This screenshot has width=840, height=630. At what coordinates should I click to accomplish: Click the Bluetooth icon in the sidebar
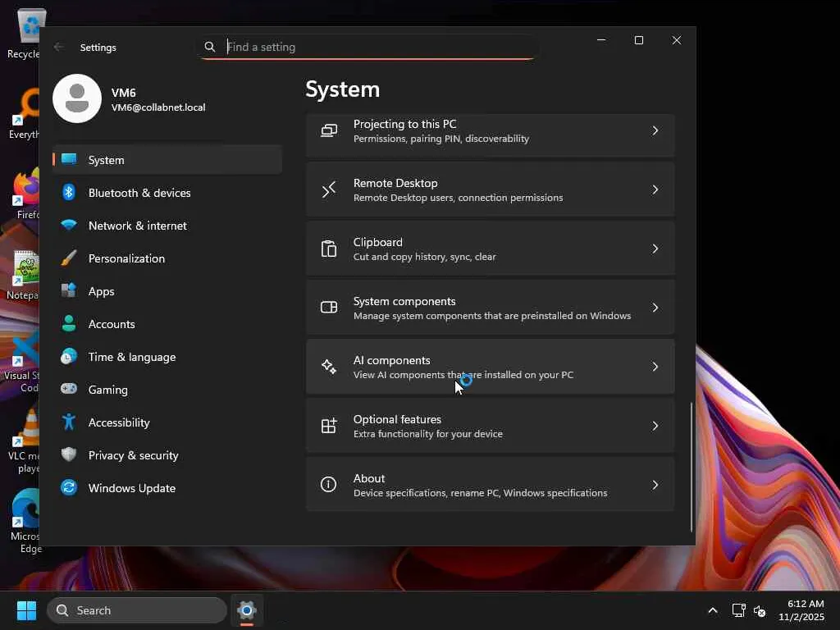[x=69, y=192]
